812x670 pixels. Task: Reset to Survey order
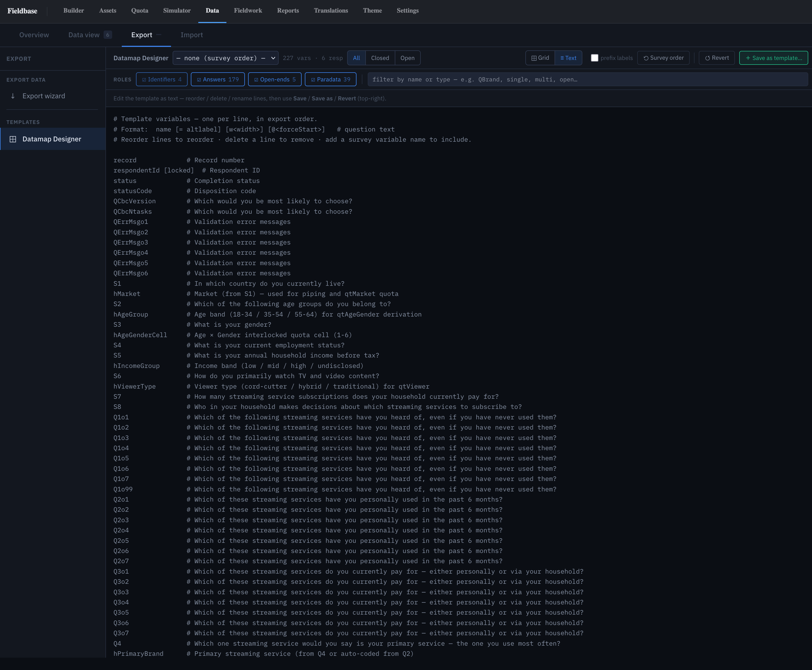click(663, 58)
